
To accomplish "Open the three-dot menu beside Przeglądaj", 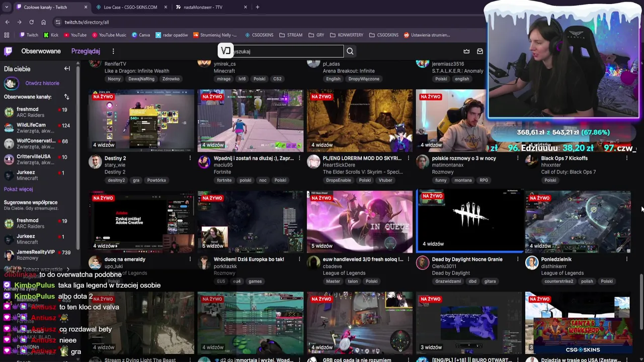I will tap(113, 51).
